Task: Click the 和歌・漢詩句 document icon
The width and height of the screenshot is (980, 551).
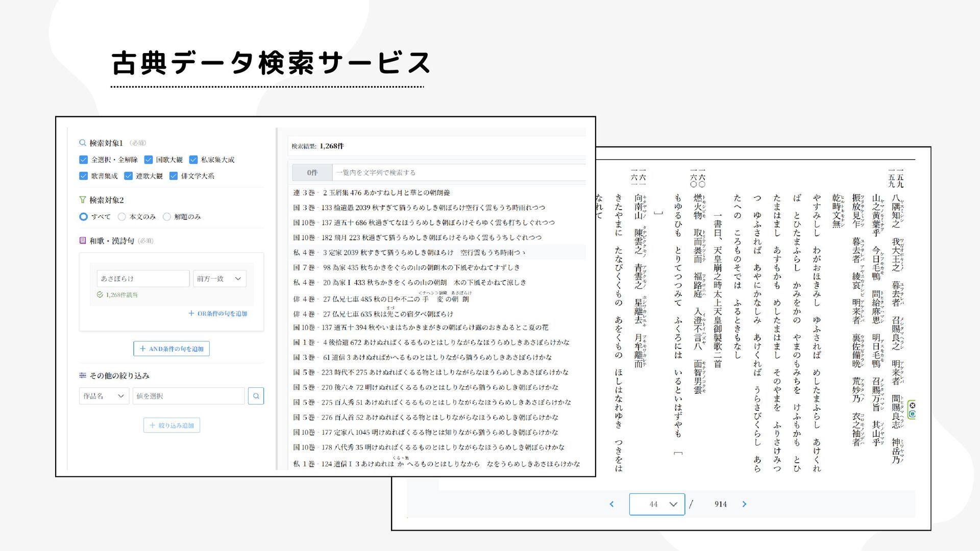Action: [83, 240]
